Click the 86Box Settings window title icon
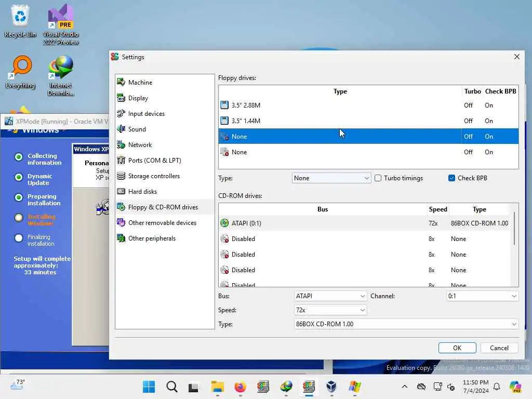This screenshot has width=532, height=399. (x=115, y=57)
